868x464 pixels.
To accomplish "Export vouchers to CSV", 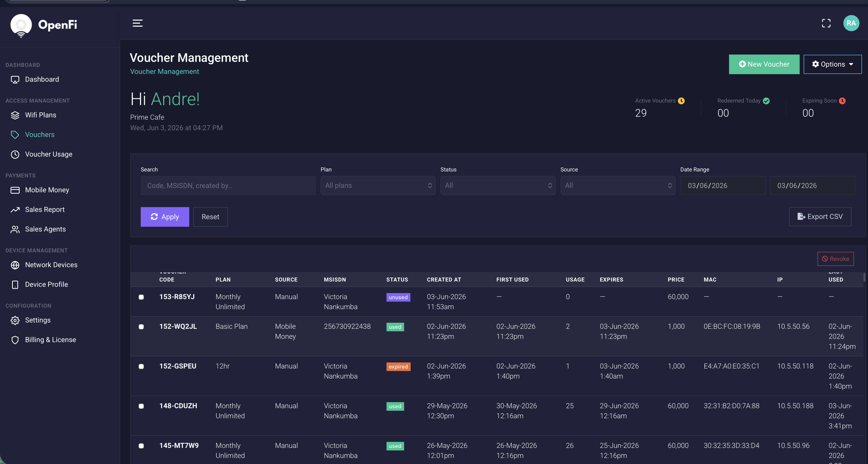I will click(820, 216).
